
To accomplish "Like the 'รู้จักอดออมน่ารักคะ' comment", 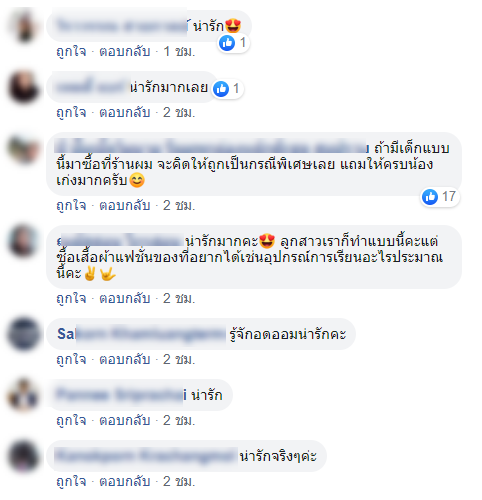I will (x=71, y=359).
